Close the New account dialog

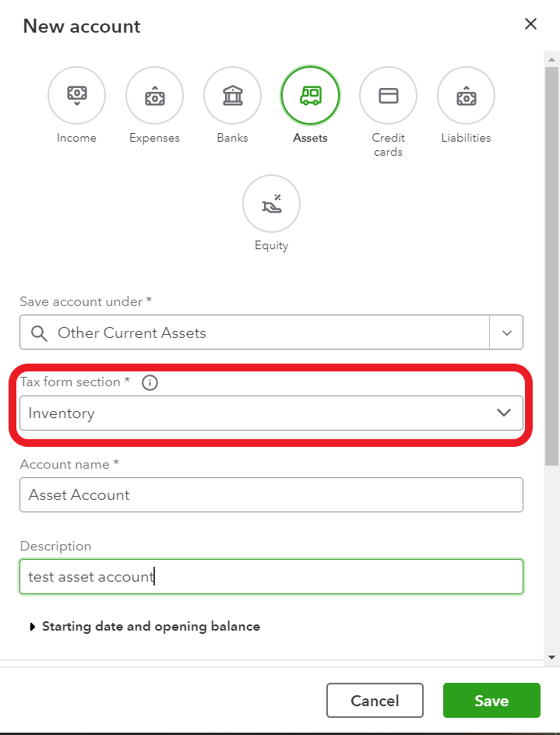tap(530, 24)
